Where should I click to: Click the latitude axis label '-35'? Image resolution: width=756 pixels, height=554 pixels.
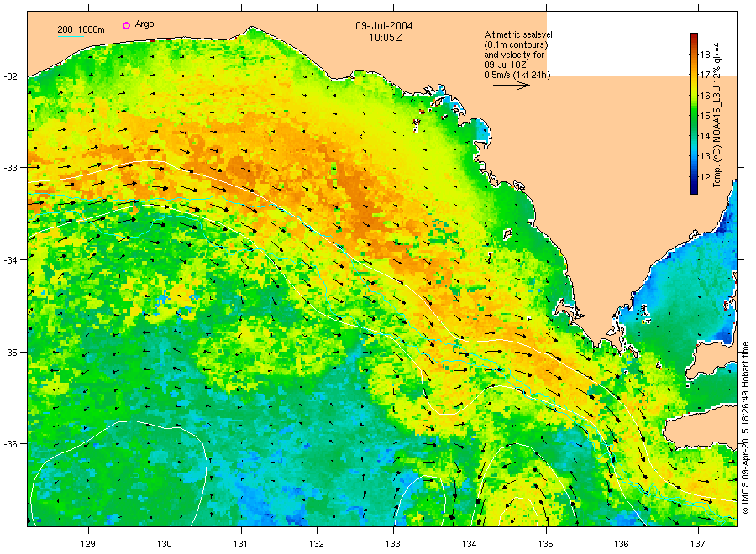(x=10, y=353)
